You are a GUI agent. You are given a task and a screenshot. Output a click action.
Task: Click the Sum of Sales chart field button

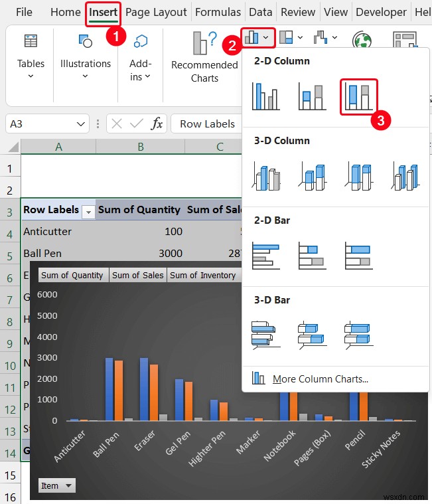point(138,275)
